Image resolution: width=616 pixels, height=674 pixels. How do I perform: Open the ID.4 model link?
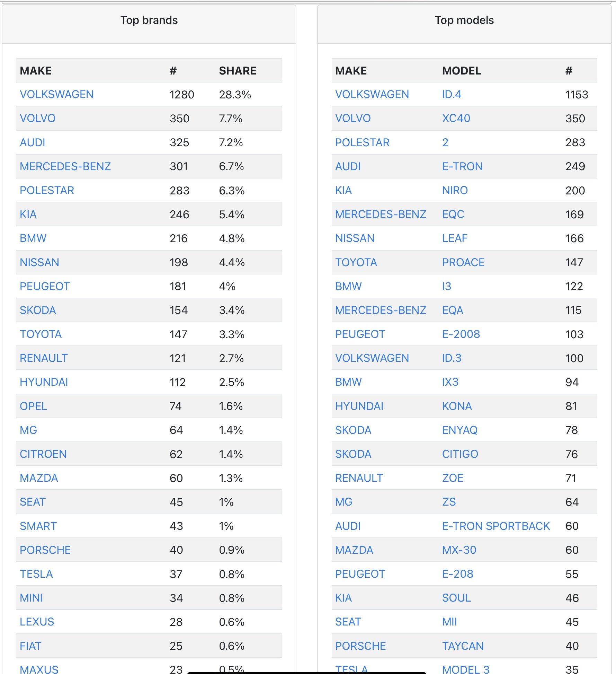tap(452, 94)
